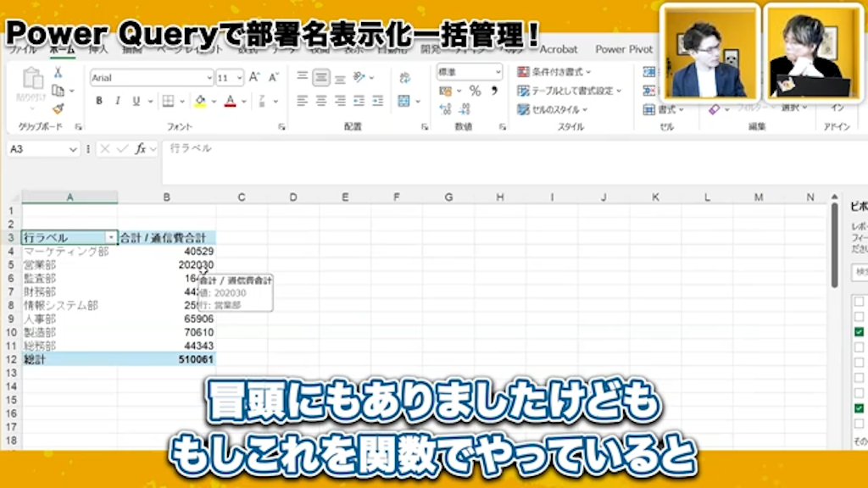Select the 条件付き書式 conditional formatting icon
The width and height of the screenshot is (868, 488).
point(553,72)
